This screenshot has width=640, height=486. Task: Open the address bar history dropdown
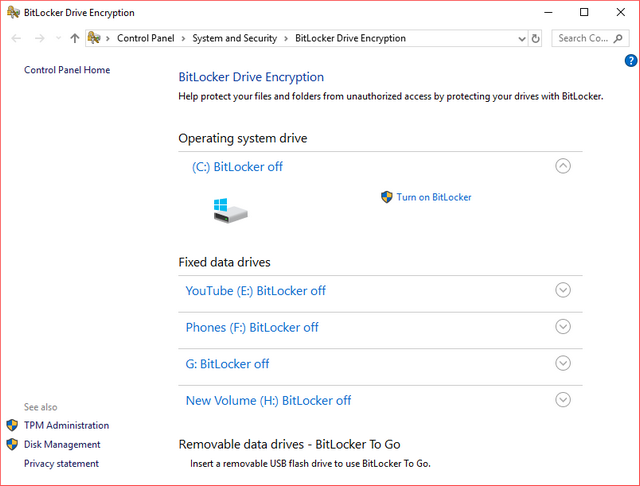[521, 38]
